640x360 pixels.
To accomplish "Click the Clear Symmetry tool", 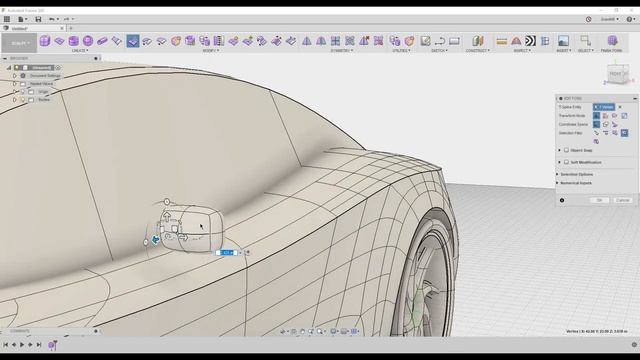I will pos(364,41).
